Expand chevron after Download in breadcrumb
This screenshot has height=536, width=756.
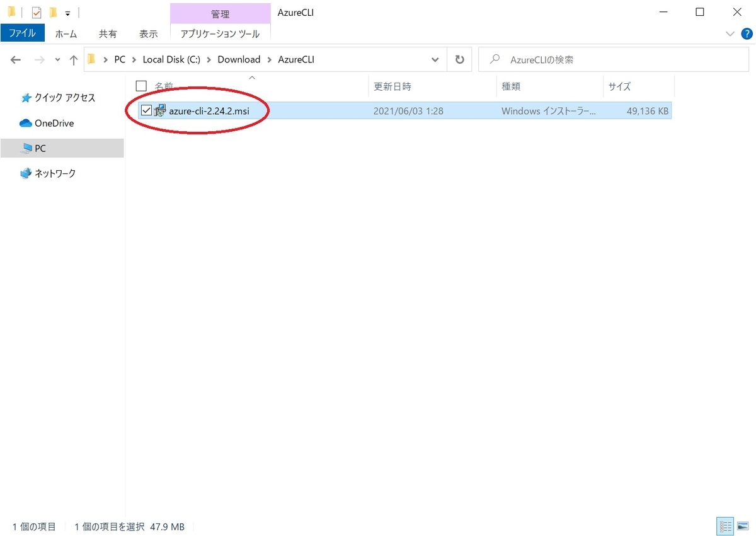(269, 60)
